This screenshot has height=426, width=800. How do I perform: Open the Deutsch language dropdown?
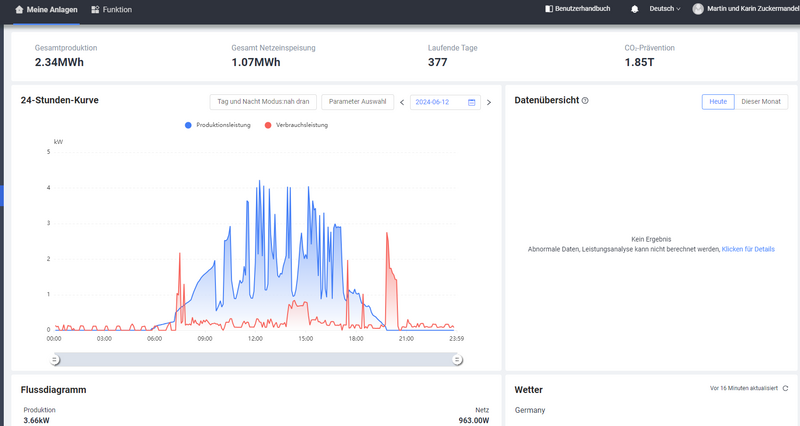[x=664, y=9]
